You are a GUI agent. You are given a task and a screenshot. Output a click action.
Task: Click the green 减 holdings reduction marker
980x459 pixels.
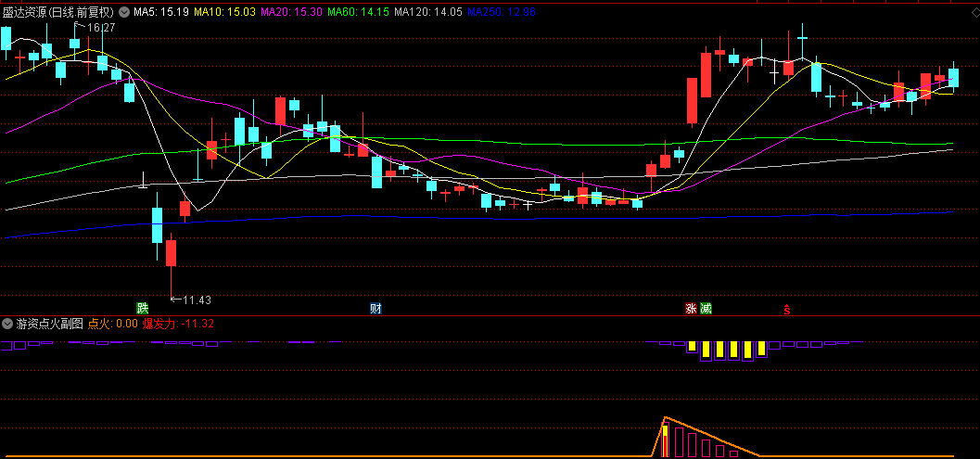coord(706,308)
